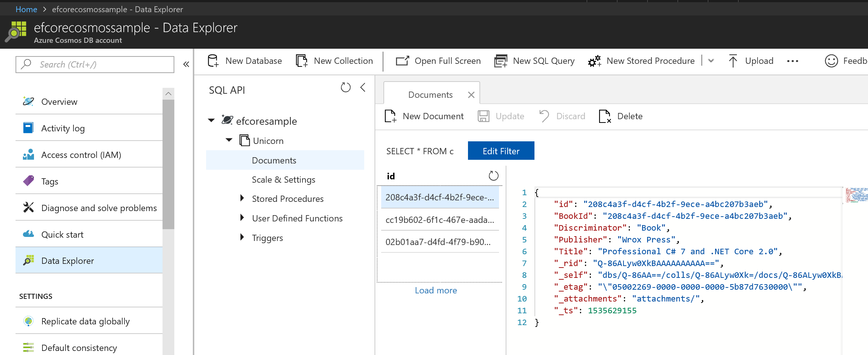This screenshot has height=355, width=868.
Task: Collapse the SQL API pane arrow
Action: click(x=363, y=87)
